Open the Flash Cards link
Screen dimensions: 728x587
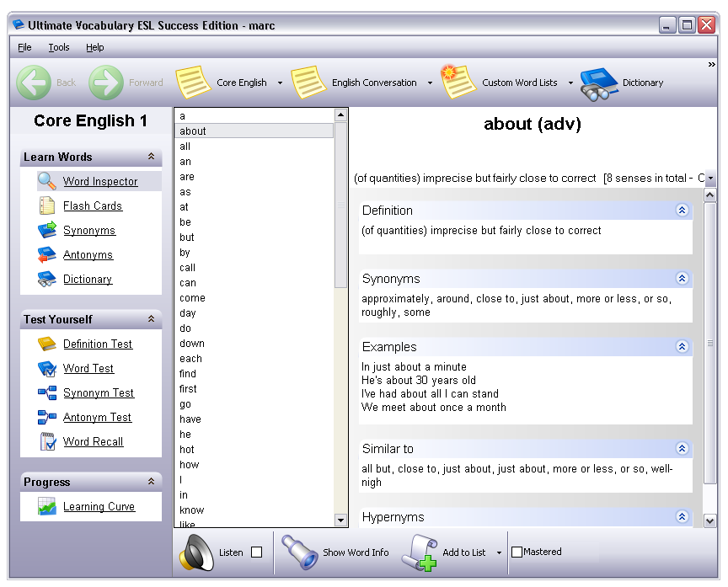pyautogui.click(x=93, y=206)
